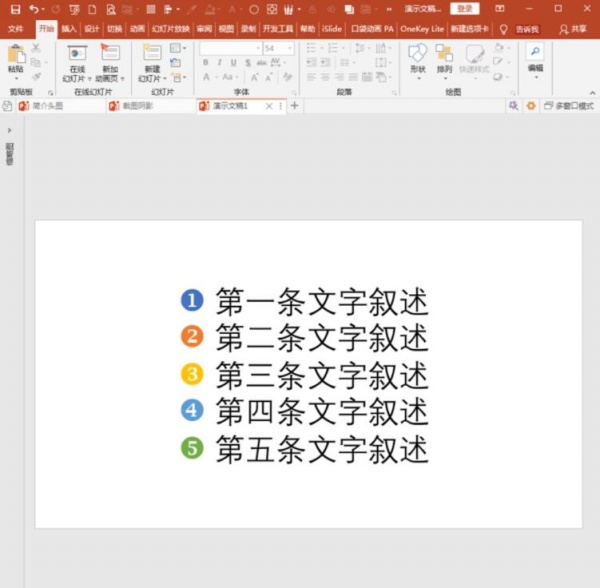This screenshot has width=600, height=588.
Task: Click the blue number 1 bullet circle on slide
Action: point(192,300)
